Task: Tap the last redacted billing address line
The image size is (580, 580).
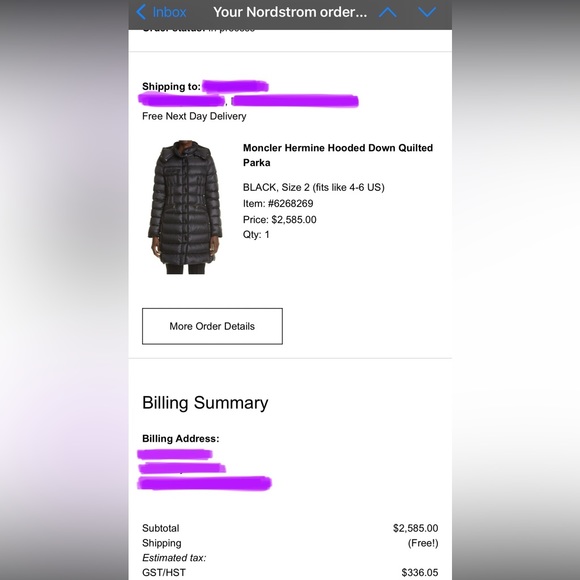Action: point(204,483)
